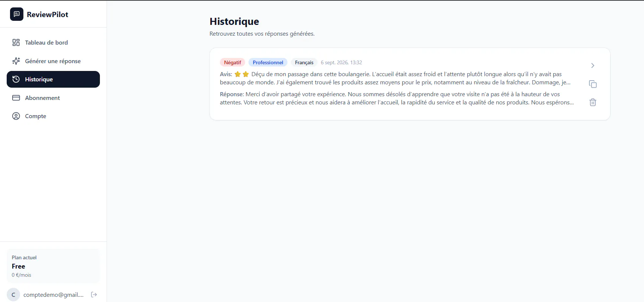Click the C user avatar
Screen dimensions: 644x302
click(13, 295)
